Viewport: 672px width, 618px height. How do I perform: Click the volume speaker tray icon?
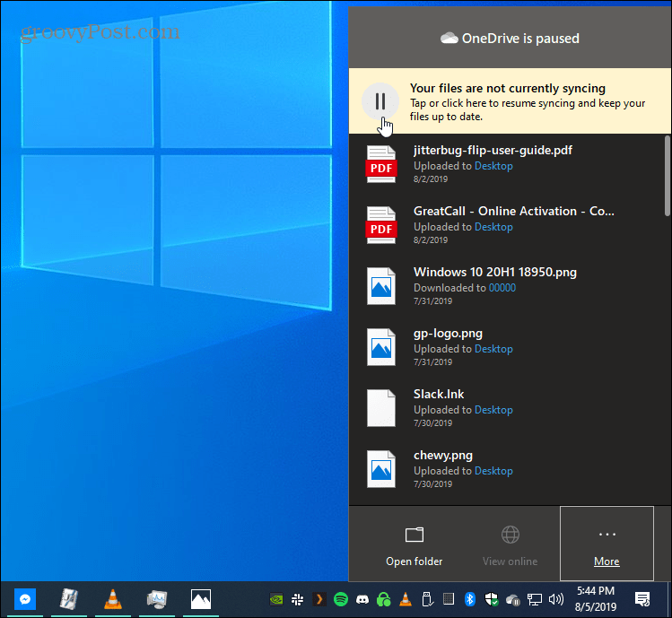coord(556,599)
